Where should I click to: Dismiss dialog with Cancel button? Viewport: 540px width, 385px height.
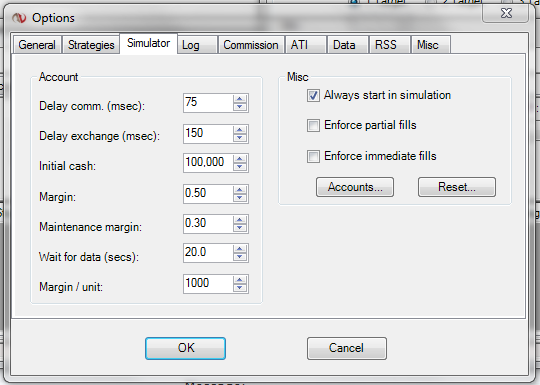tap(346, 348)
